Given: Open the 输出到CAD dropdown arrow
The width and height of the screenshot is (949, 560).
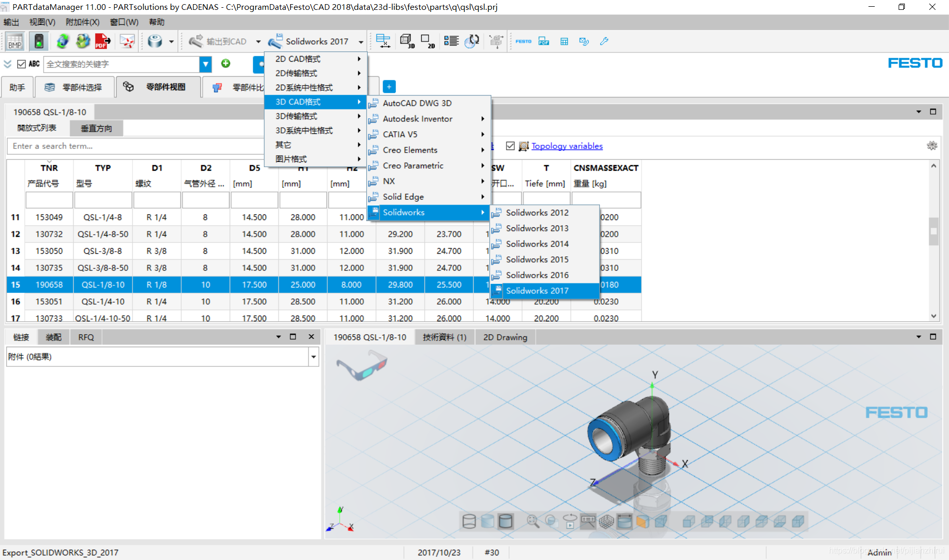Looking at the screenshot, I should point(258,42).
